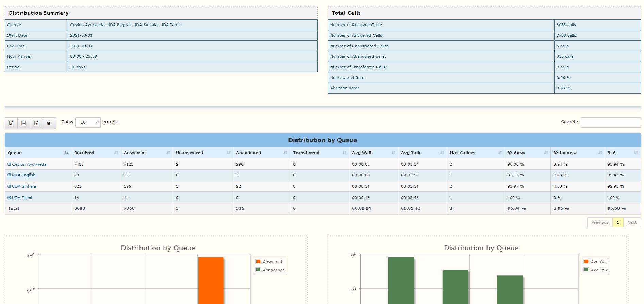This screenshot has height=304, width=644.
Task: Click UDA English SLA 89.47 %
Action: click(x=616, y=175)
